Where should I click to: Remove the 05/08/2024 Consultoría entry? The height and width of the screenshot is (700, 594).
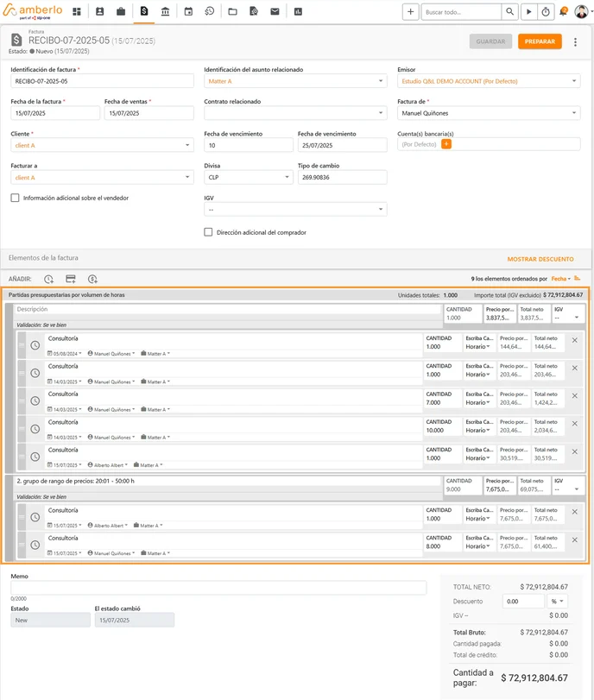click(575, 340)
